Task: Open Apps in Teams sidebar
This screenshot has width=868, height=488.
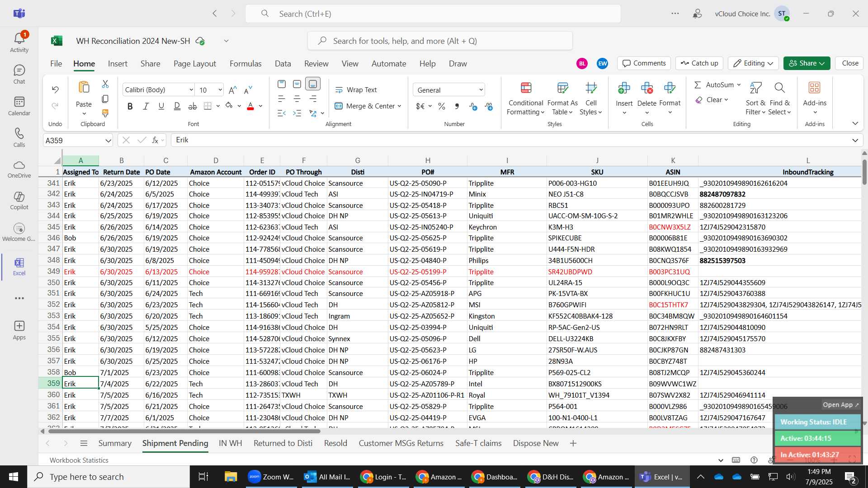Action: pyautogui.click(x=19, y=330)
